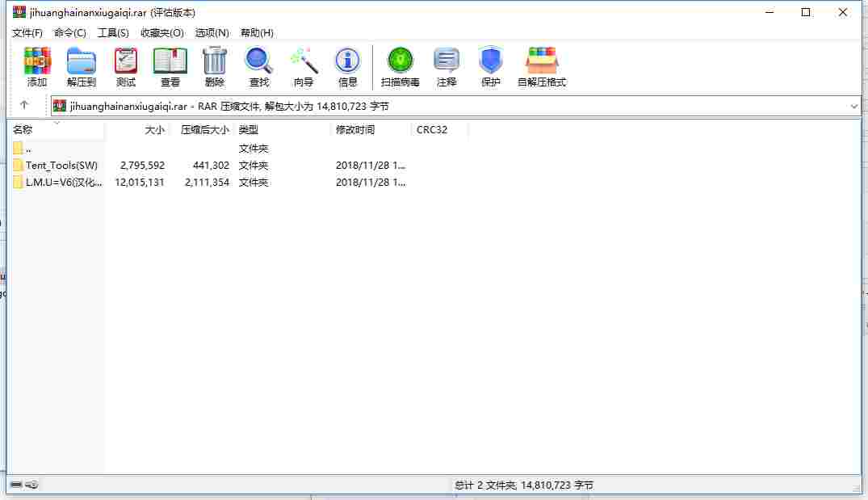
Task: Select size value 12,015,131
Action: (140, 183)
